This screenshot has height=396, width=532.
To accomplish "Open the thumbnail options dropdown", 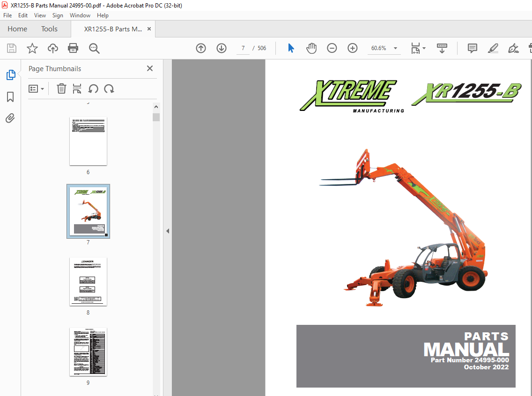I will 37,89.
